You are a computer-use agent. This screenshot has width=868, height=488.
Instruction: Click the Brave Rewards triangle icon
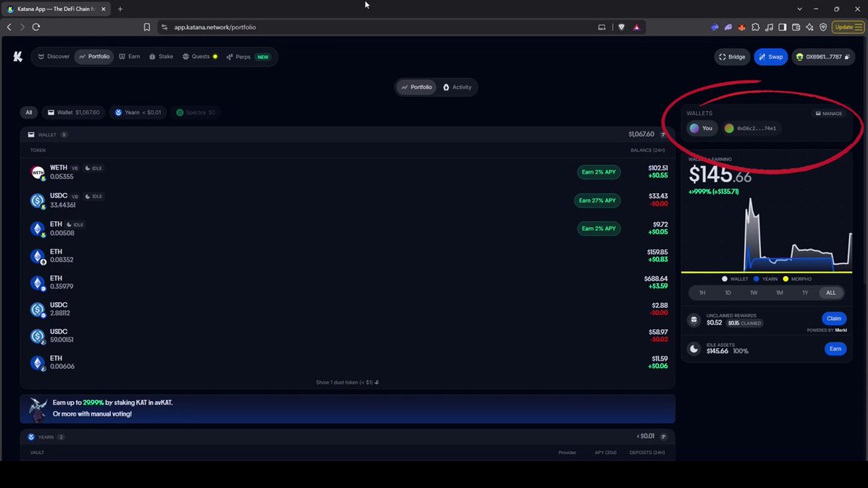point(637,27)
